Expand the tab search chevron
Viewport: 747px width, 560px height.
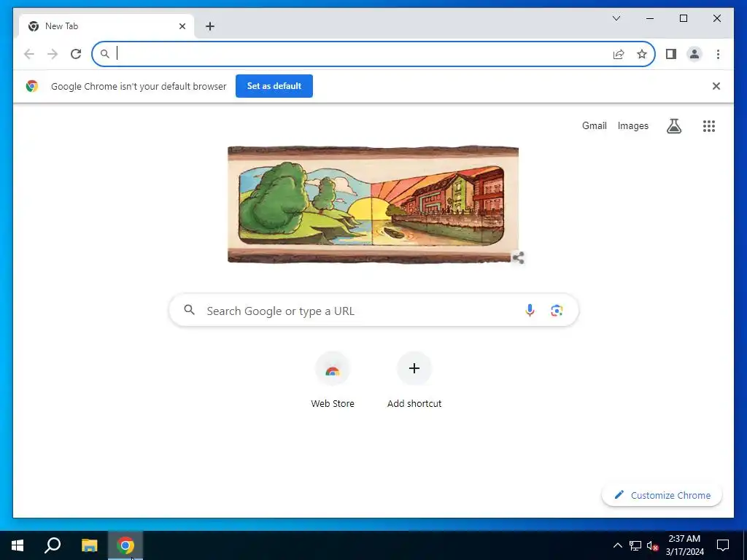(616, 18)
